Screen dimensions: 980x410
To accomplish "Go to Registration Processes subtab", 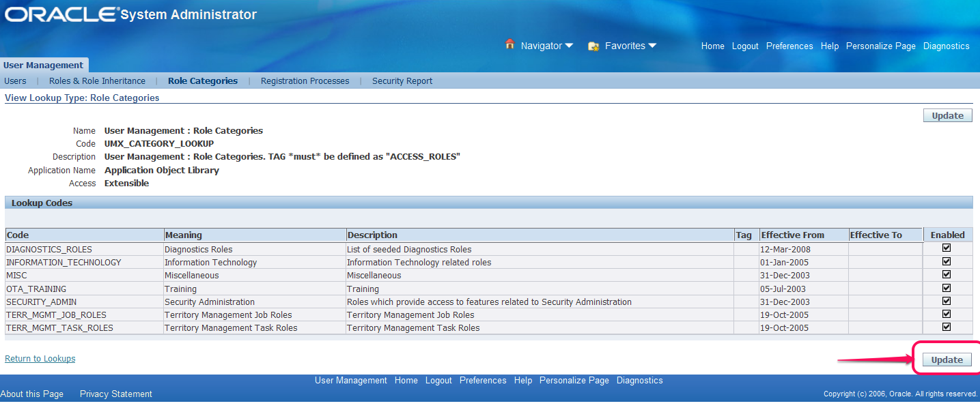I will point(305,81).
